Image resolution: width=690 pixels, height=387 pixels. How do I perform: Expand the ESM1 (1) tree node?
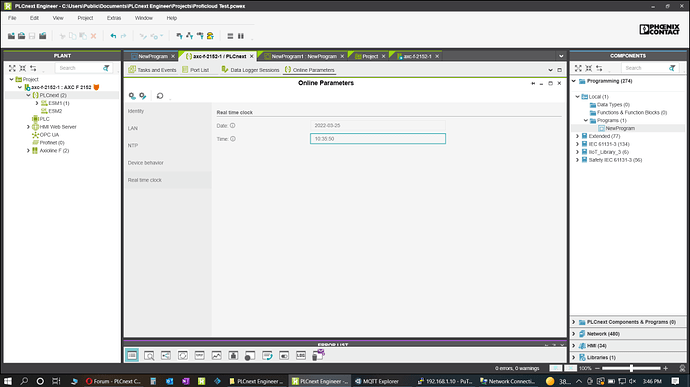(37, 103)
